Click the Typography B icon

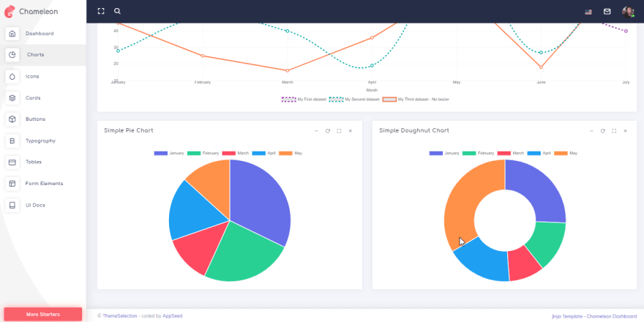click(12, 141)
